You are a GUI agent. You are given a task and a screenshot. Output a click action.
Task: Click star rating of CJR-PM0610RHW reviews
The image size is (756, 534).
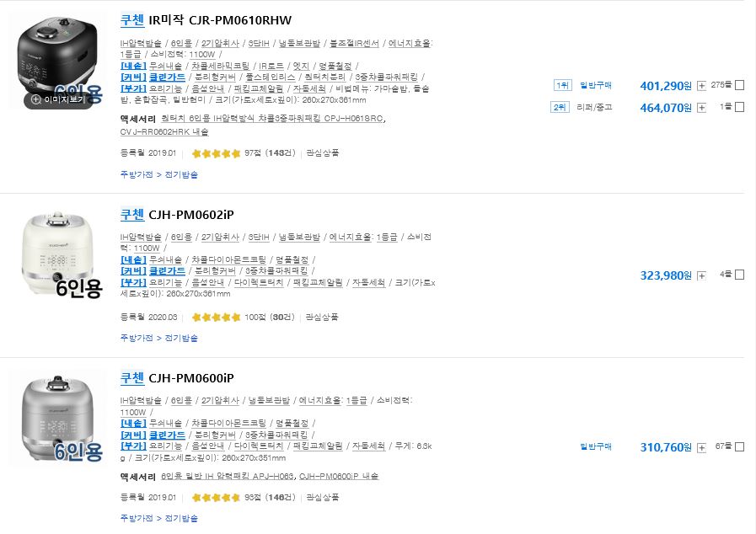[x=216, y=153]
